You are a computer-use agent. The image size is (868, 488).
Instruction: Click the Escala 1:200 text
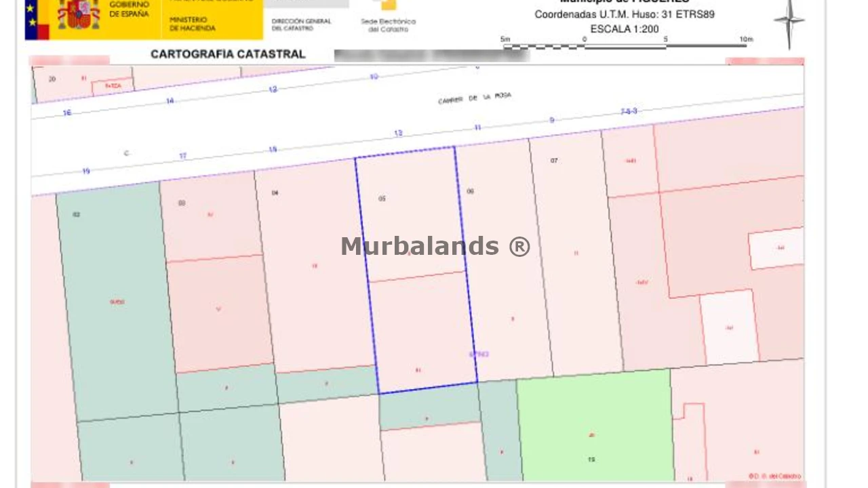(624, 29)
